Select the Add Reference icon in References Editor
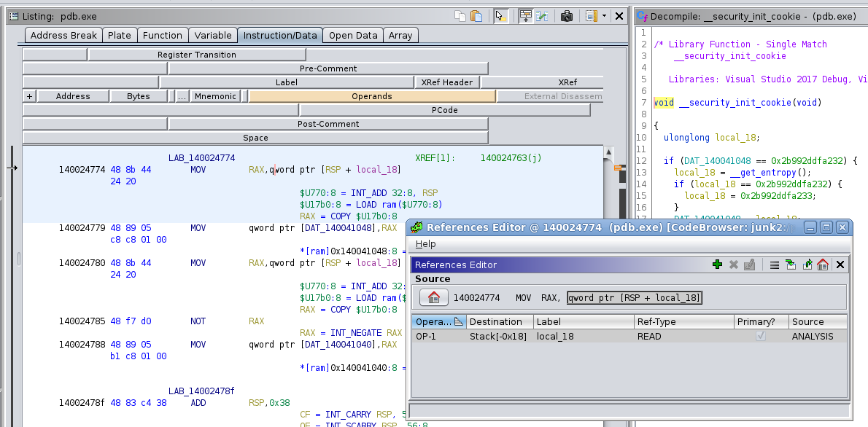Image resolution: width=868 pixels, height=427 pixels. click(x=717, y=263)
